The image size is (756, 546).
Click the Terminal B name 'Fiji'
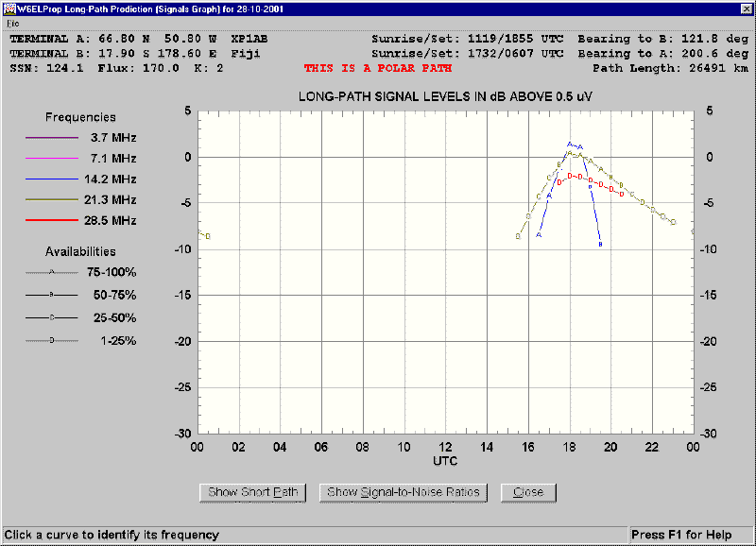pos(246,54)
